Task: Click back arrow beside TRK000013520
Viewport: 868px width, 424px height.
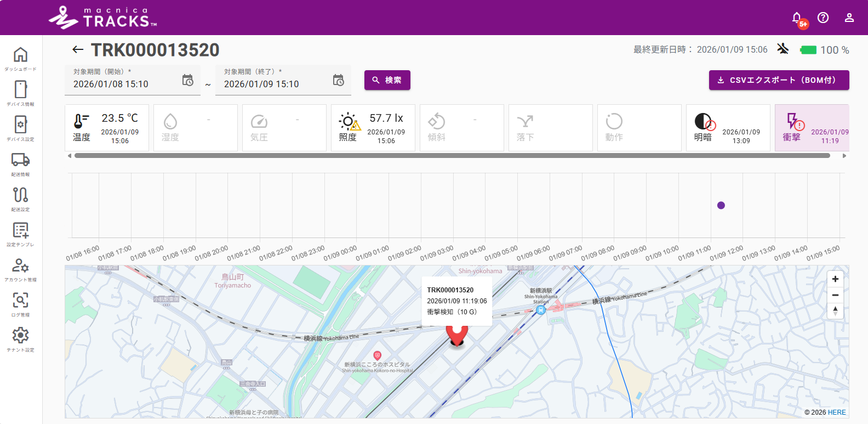Action: coord(78,50)
